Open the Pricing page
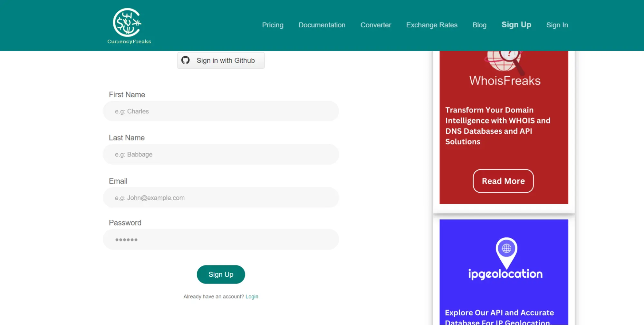This screenshot has width=644, height=325. click(x=272, y=25)
